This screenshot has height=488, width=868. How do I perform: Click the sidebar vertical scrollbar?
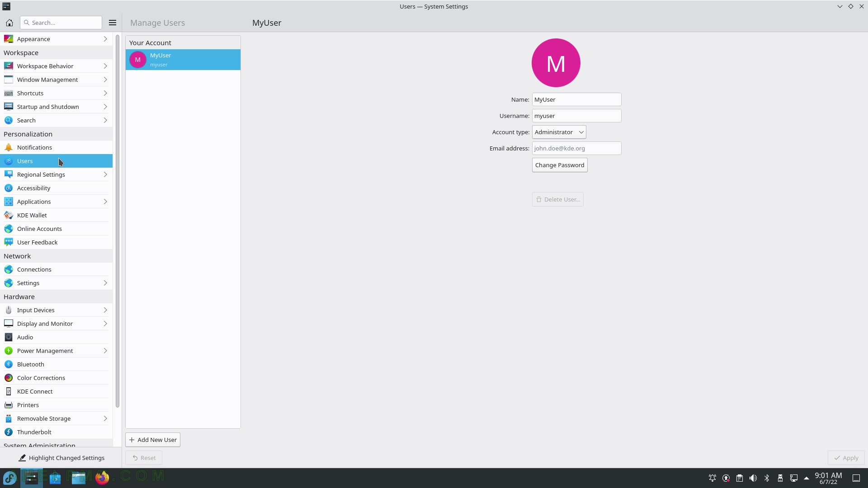pos(118,221)
